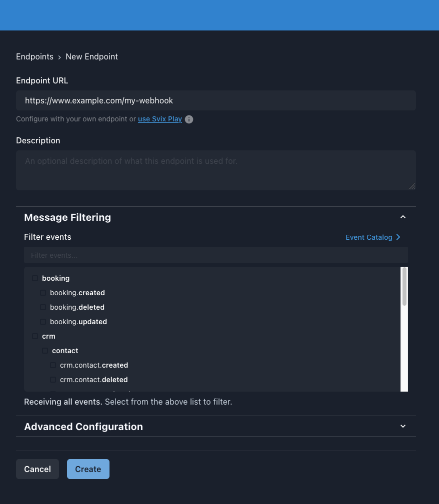Image resolution: width=439 pixels, height=504 pixels.
Task: Check the crm.contact.created checkbox
Action: pyautogui.click(x=53, y=365)
